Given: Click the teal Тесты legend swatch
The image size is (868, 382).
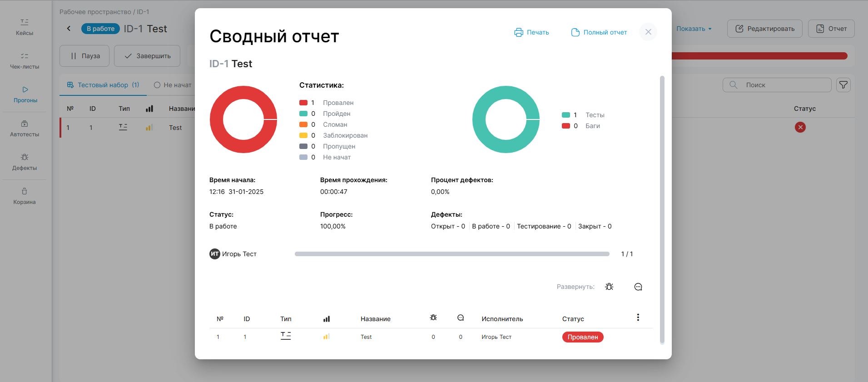Looking at the screenshot, I should coord(566,115).
